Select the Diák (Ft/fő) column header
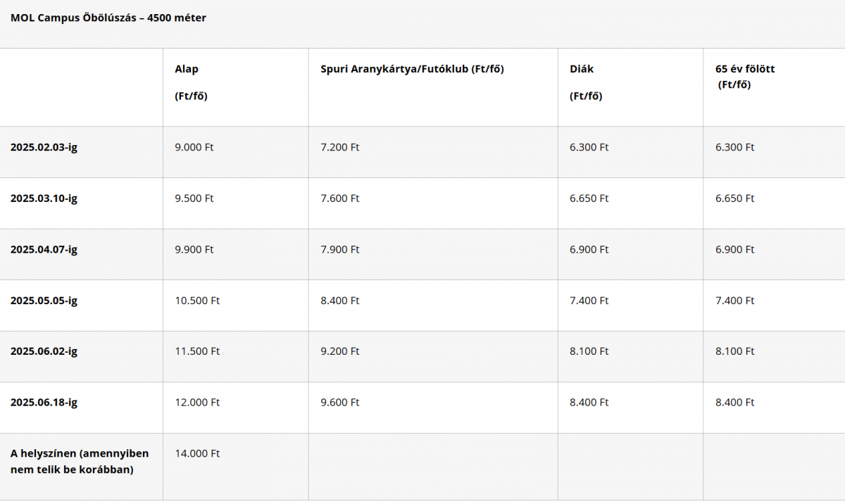 pos(586,82)
